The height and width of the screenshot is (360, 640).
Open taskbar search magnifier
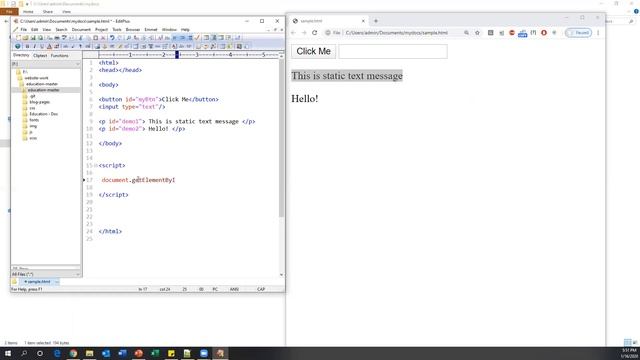[x=24, y=353]
